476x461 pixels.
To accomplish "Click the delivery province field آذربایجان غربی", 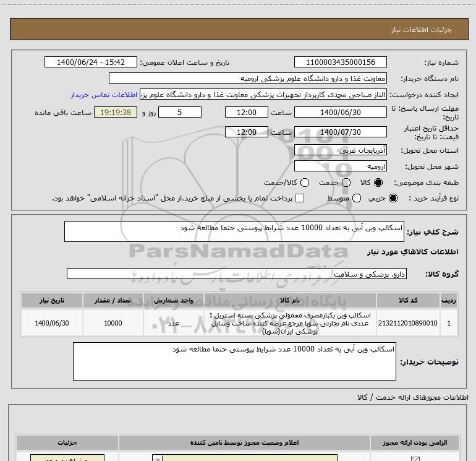I will coord(340,150).
